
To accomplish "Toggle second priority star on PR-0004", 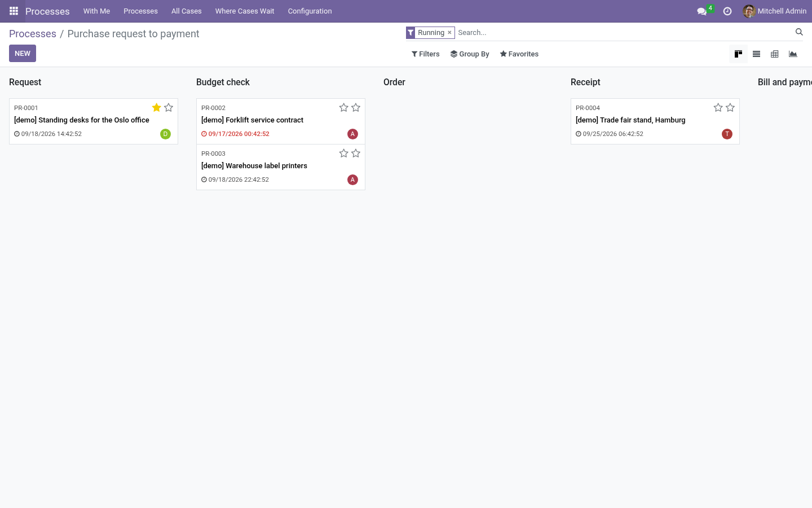I will pos(730,107).
